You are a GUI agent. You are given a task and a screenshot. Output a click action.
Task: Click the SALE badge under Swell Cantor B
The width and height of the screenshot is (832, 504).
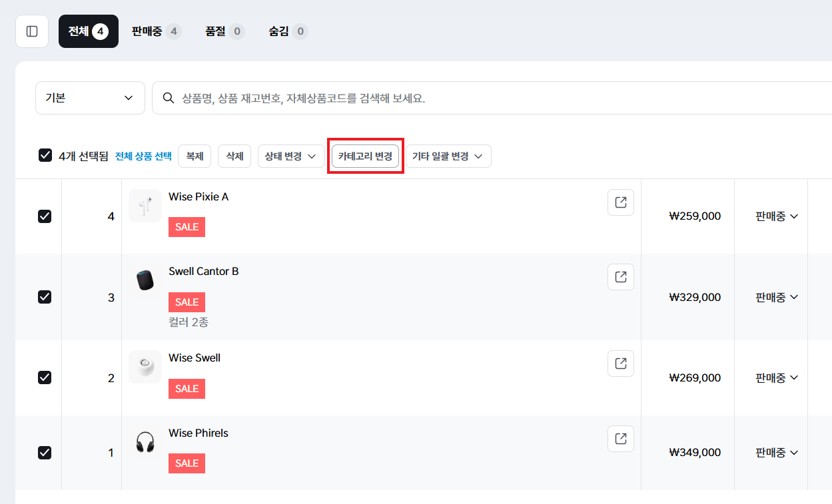pyautogui.click(x=187, y=302)
